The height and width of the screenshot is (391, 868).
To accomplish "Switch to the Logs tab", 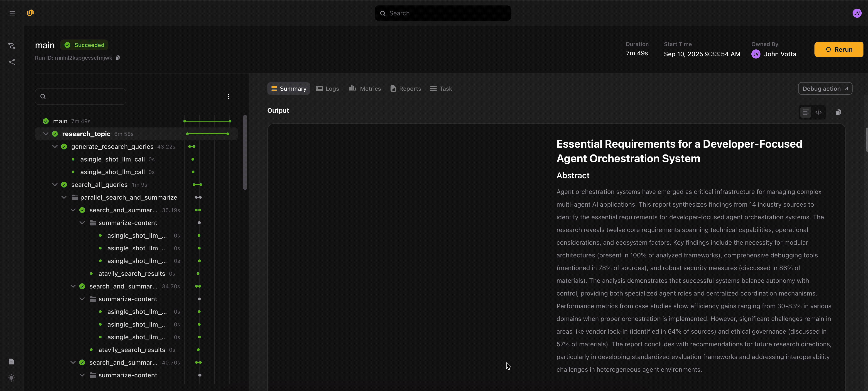I will [327, 89].
